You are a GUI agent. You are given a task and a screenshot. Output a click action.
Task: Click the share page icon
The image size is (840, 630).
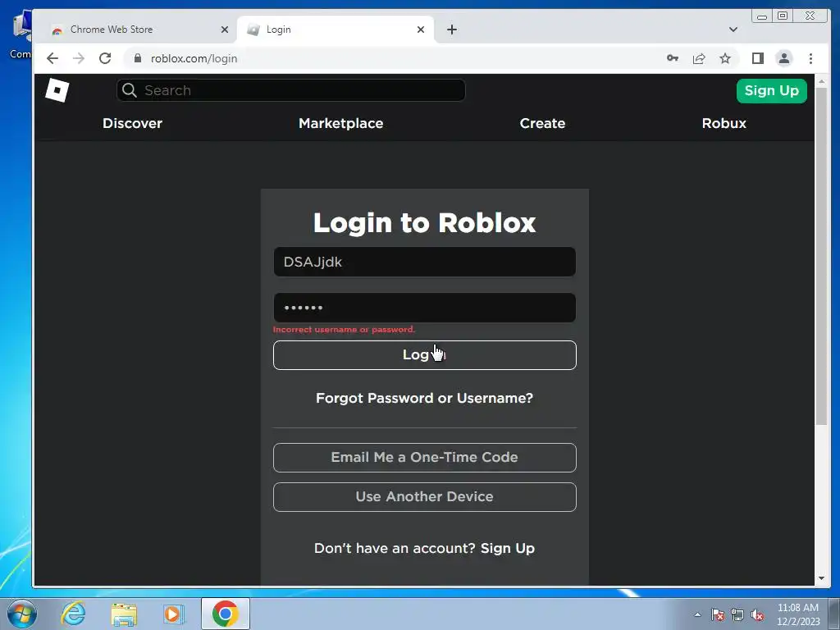pyautogui.click(x=699, y=58)
